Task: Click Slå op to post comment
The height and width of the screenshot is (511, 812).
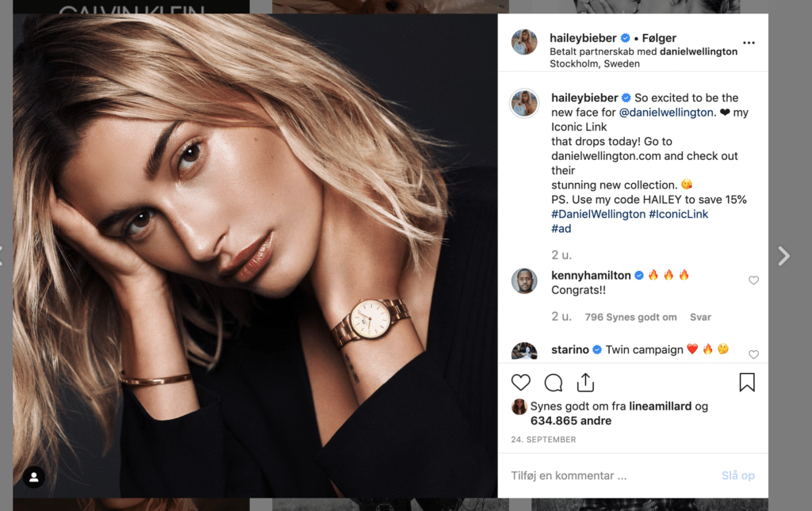Action: tap(738, 476)
